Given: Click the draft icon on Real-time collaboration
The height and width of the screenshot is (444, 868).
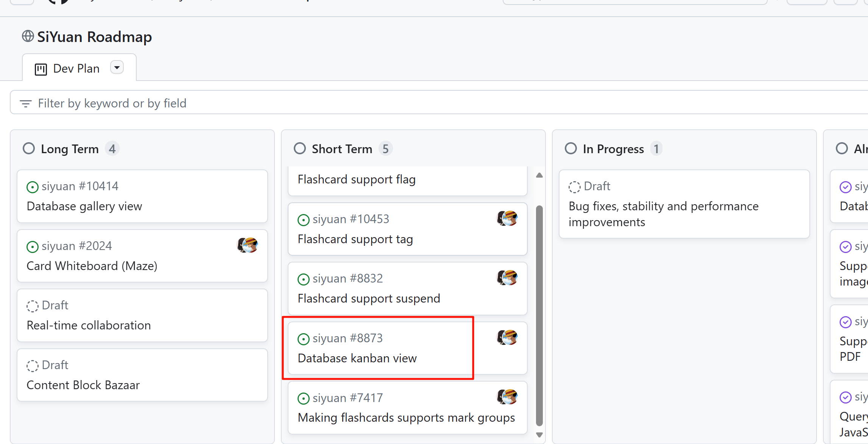Looking at the screenshot, I should point(33,306).
